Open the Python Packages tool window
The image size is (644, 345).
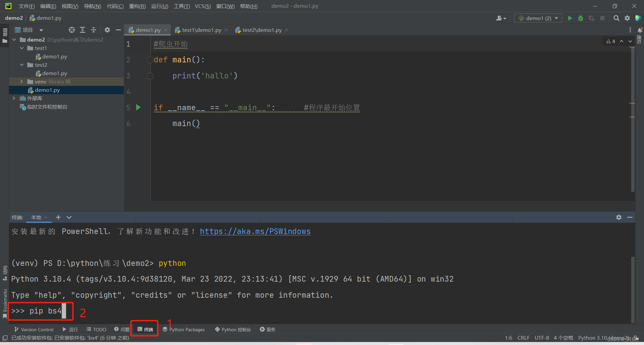[x=183, y=330]
